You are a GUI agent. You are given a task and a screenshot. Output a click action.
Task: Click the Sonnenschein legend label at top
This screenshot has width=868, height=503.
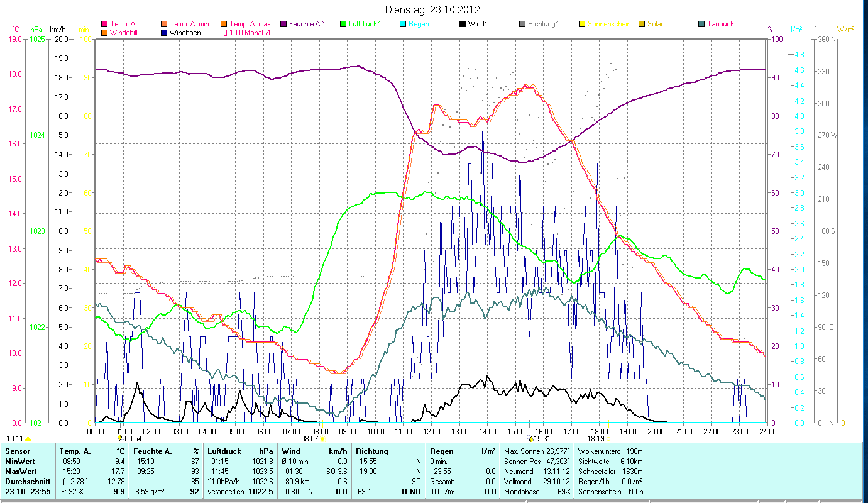(x=608, y=24)
